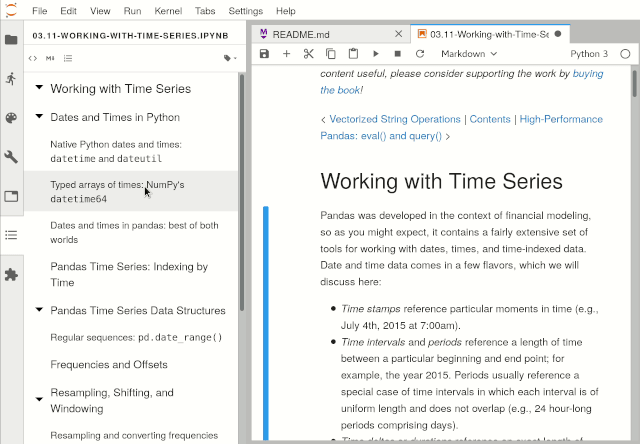Click the Python 3 kernel name

point(589,54)
